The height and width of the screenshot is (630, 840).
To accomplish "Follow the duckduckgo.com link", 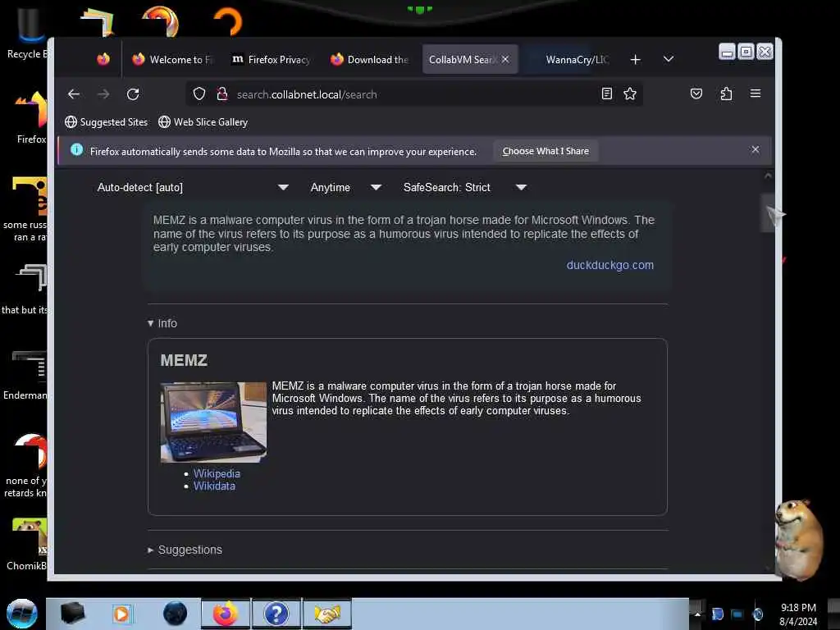I will [609, 265].
